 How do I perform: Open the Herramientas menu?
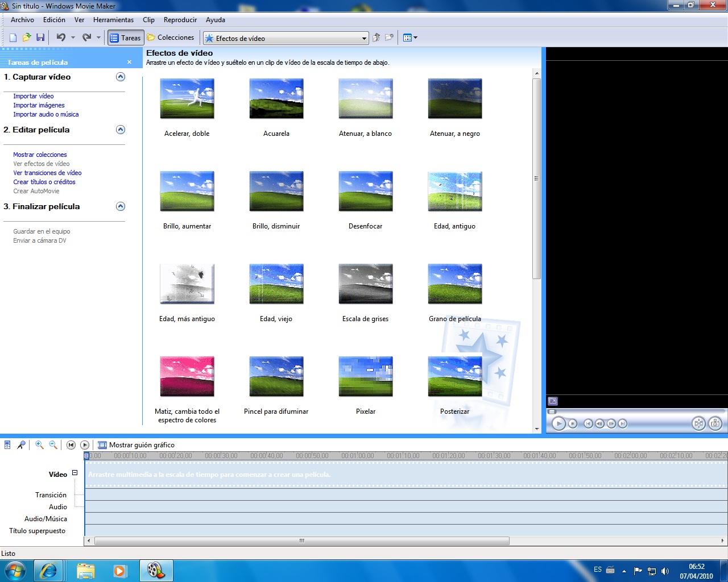point(113,19)
